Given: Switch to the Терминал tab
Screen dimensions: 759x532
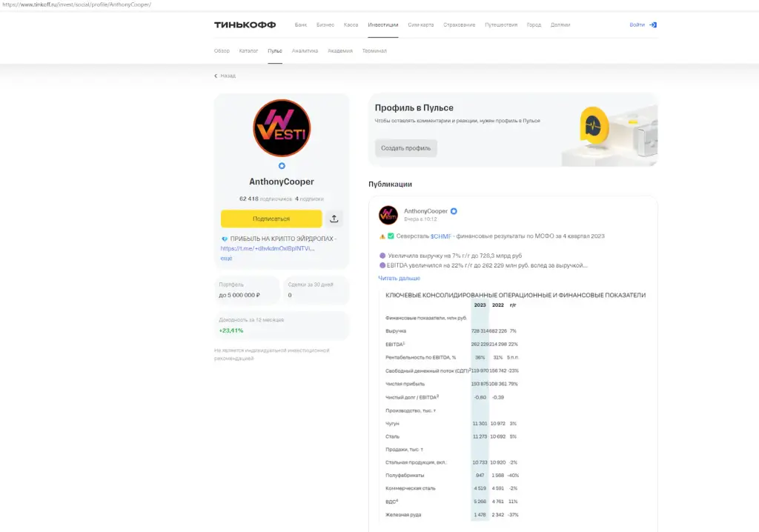Looking at the screenshot, I should coord(374,51).
